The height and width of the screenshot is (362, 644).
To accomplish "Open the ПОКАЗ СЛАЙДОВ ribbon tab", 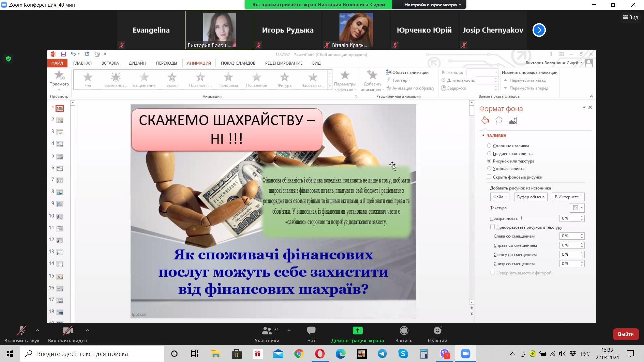I will pos(238,63).
